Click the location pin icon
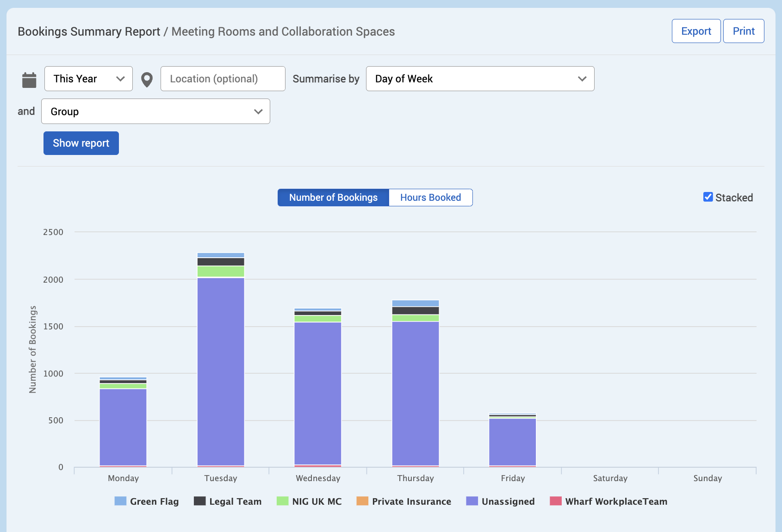 pyautogui.click(x=147, y=80)
